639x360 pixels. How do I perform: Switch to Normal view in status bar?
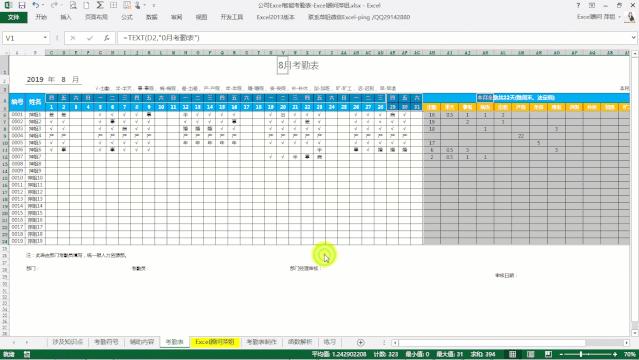point(513,354)
